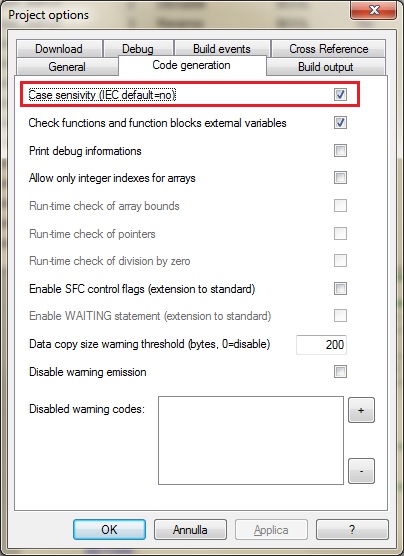
Task: Open help with the question mark button
Action: 352,530
